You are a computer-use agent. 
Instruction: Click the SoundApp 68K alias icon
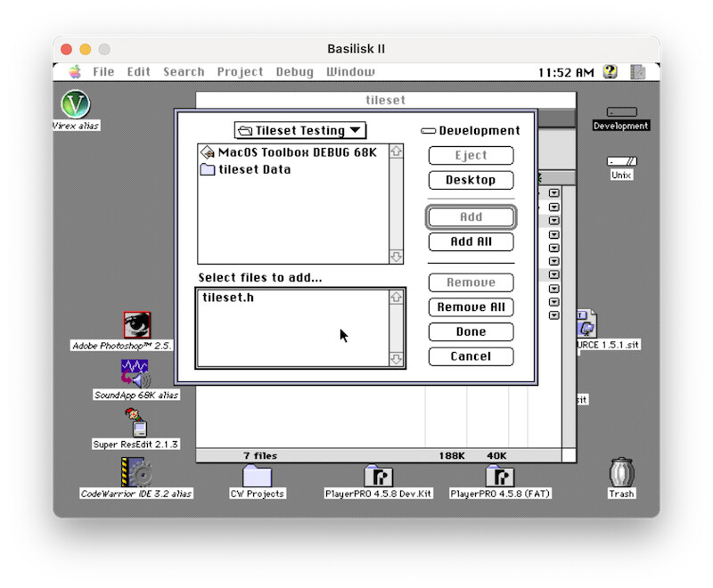click(x=135, y=372)
